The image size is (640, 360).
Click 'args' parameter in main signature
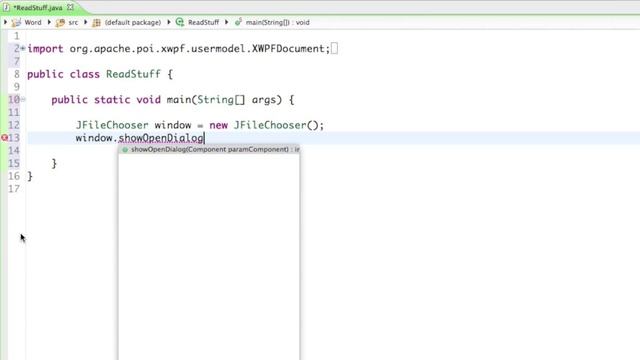coord(264,100)
